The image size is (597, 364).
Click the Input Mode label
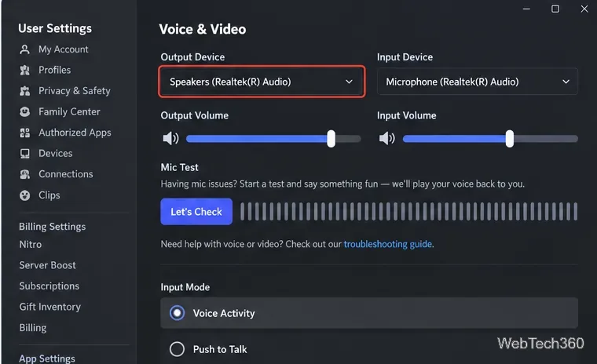(185, 287)
